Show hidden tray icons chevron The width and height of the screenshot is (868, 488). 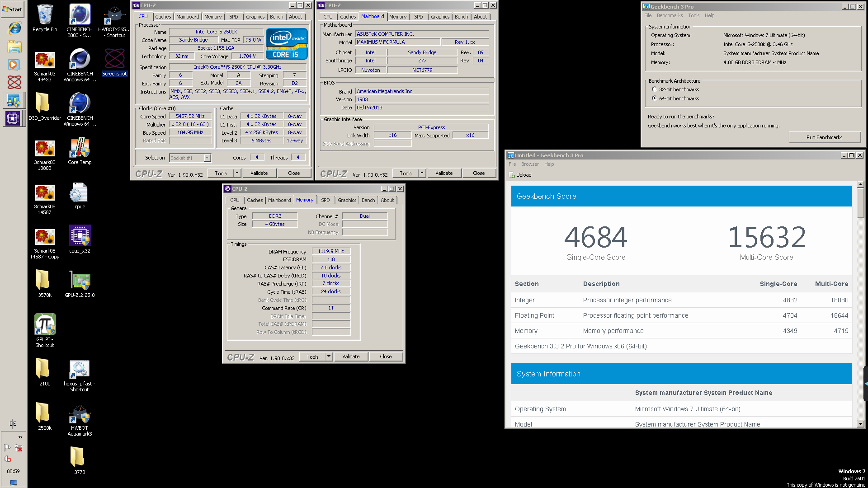(20, 437)
